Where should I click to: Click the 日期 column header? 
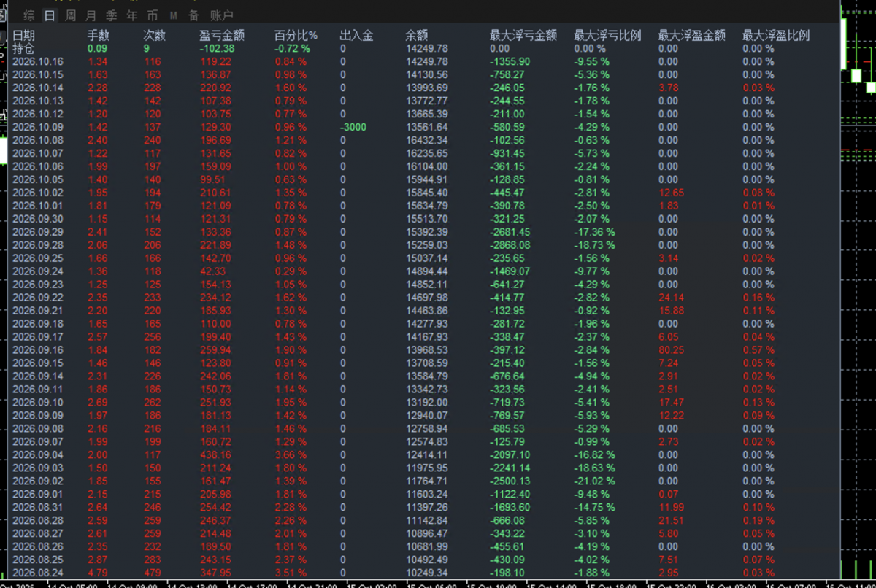[x=23, y=35]
